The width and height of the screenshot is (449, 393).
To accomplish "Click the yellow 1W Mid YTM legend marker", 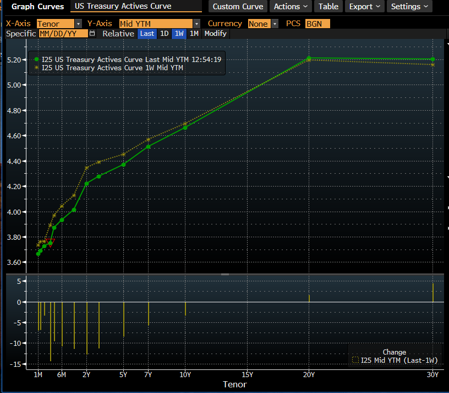I will coord(37,68).
